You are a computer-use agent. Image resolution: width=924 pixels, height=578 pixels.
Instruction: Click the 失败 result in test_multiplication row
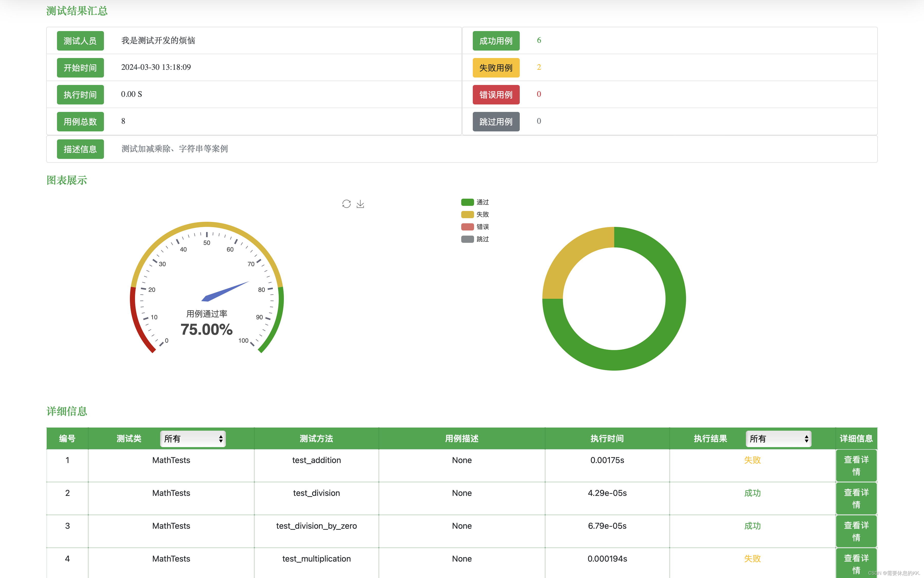pyautogui.click(x=752, y=559)
